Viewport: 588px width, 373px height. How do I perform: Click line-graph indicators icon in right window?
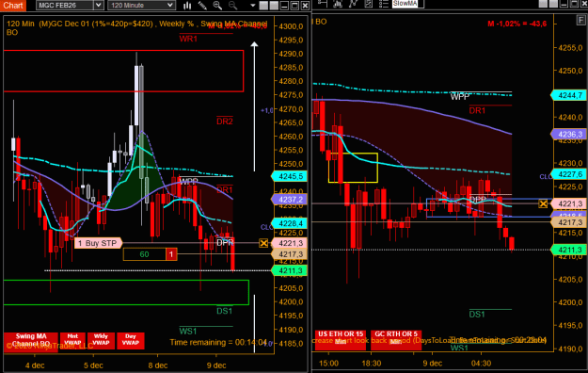[353, 4]
